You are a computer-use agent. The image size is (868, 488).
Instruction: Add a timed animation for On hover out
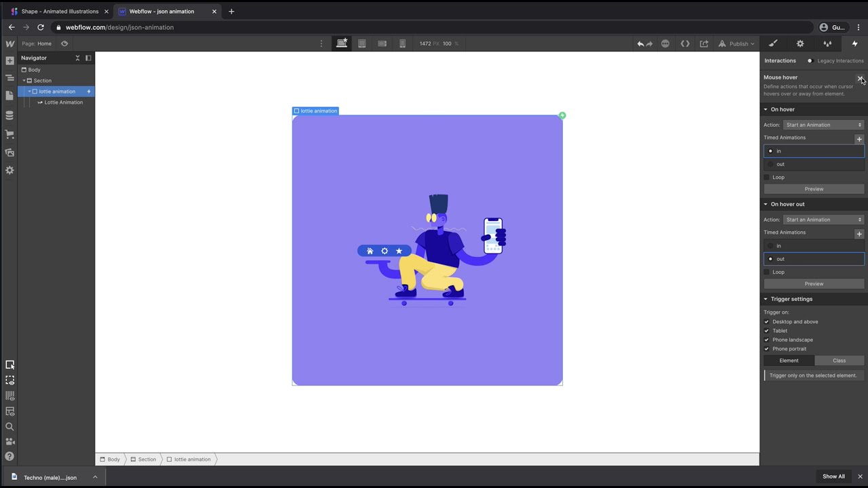click(859, 234)
